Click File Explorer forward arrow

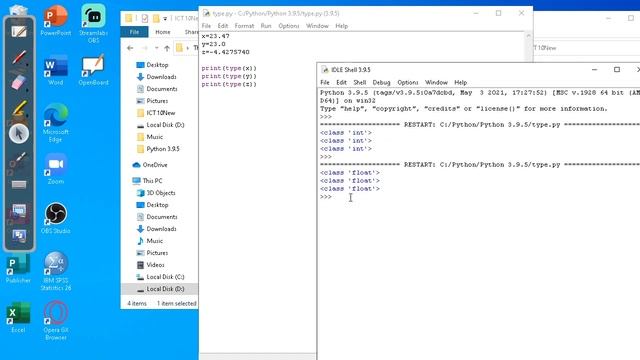coord(144,48)
